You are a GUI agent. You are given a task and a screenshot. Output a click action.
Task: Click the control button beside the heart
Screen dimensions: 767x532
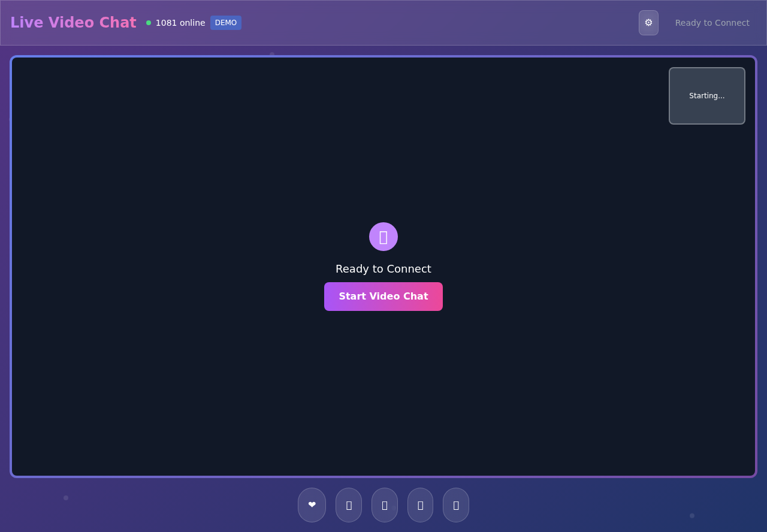pos(348,504)
